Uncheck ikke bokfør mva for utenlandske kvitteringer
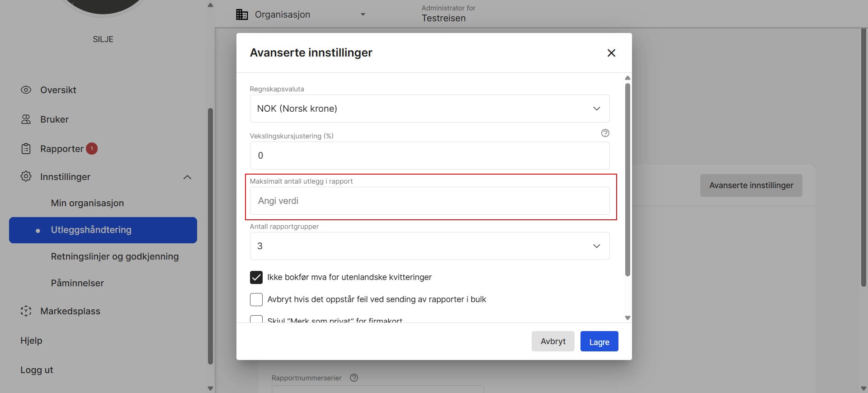Image resolution: width=868 pixels, height=393 pixels. [256, 277]
